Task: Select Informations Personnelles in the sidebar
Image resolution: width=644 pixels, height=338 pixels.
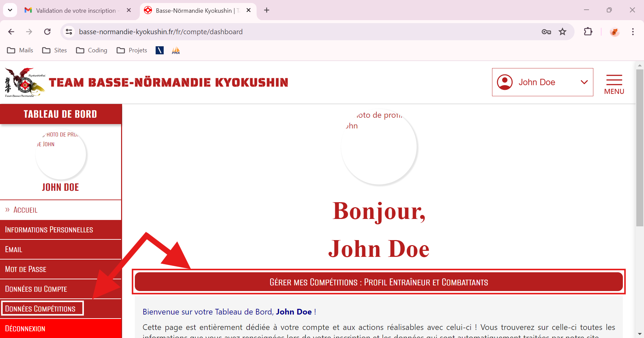Action: tap(49, 230)
